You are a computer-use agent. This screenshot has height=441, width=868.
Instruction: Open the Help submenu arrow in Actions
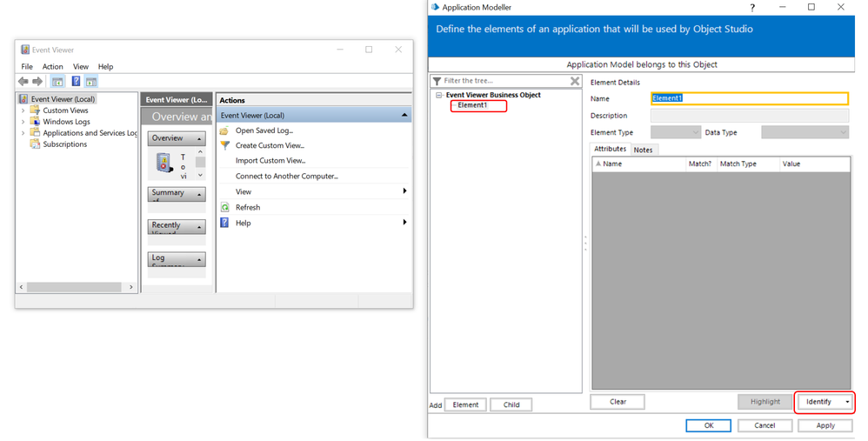coord(404,222)
